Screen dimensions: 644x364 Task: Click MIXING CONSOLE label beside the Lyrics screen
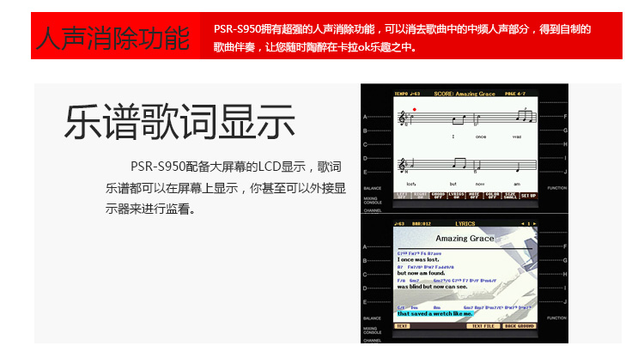(x=373, y=331)
